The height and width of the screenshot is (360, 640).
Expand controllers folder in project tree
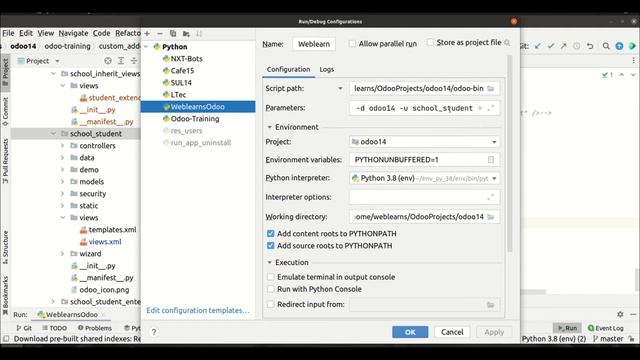tap(62, 146)
